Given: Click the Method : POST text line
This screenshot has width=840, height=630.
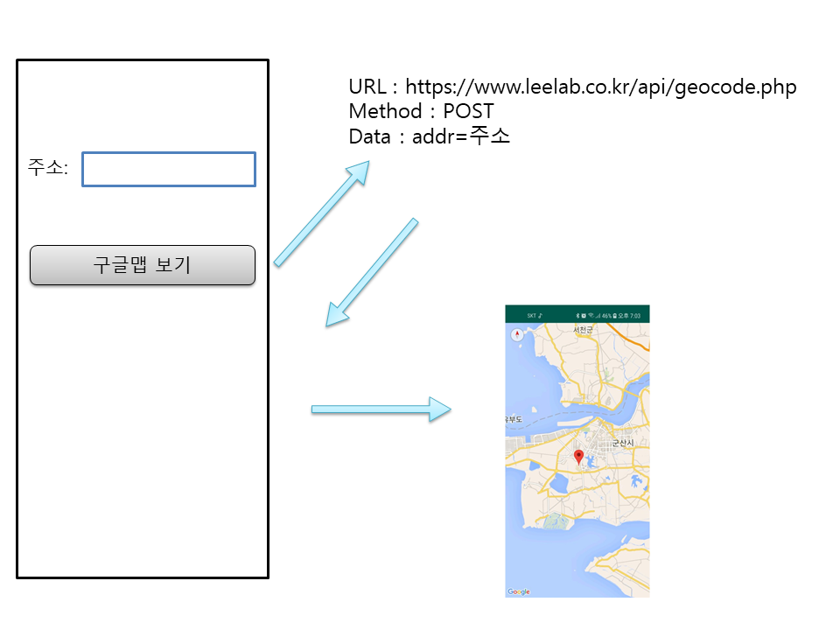Looking at the screenshot, I should coord(421,111).
